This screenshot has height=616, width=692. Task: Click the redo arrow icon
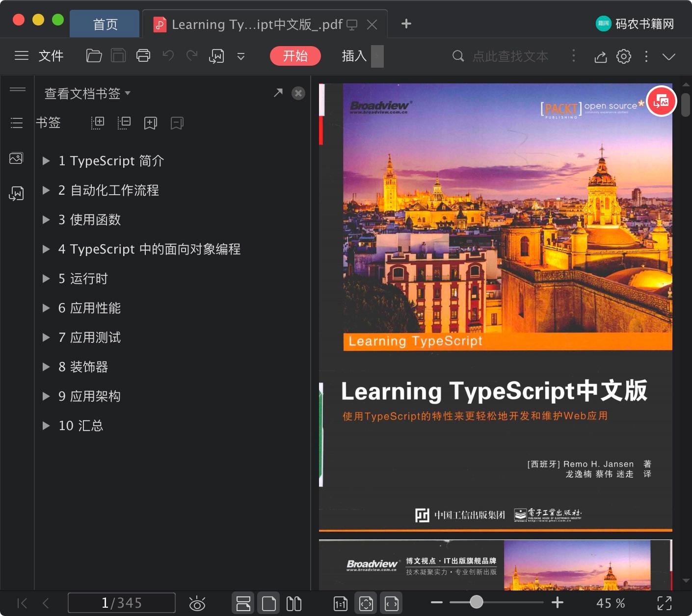(192, 55)
